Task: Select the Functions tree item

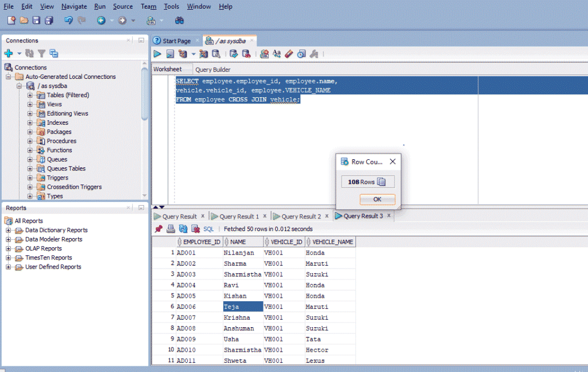Action: [59, 150]
